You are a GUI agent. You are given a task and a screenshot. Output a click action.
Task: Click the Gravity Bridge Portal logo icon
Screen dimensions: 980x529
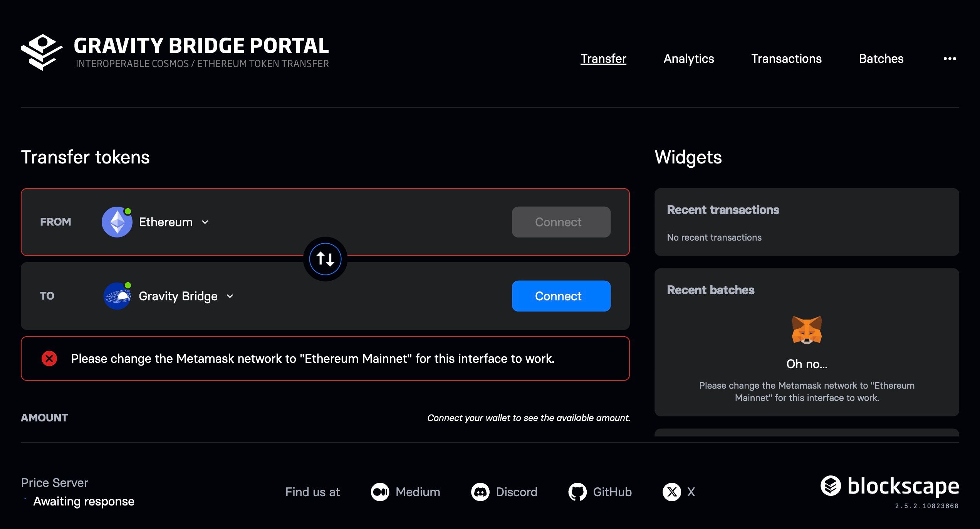point(42,52)
